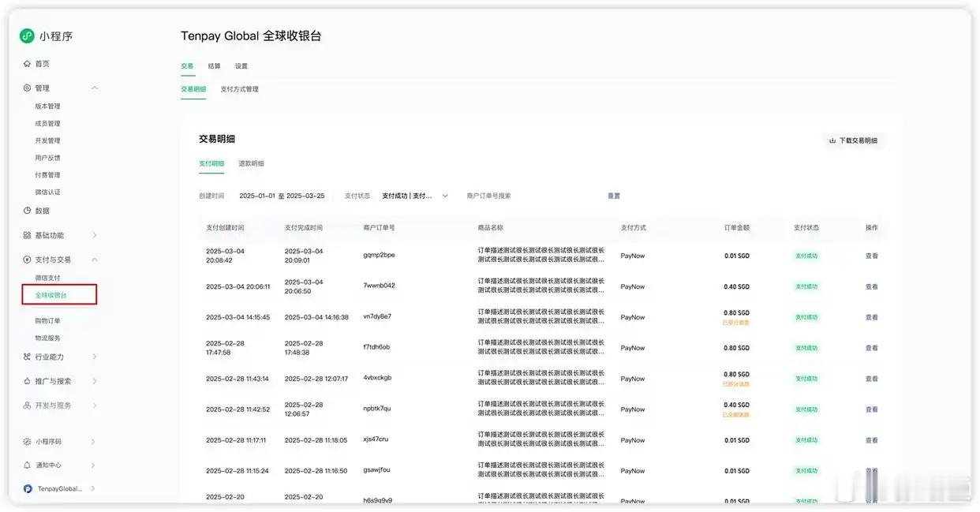Select the 支付方式管理 sub-tab
This screenshot has width=980, height=512.
click(x=239, y=89)
